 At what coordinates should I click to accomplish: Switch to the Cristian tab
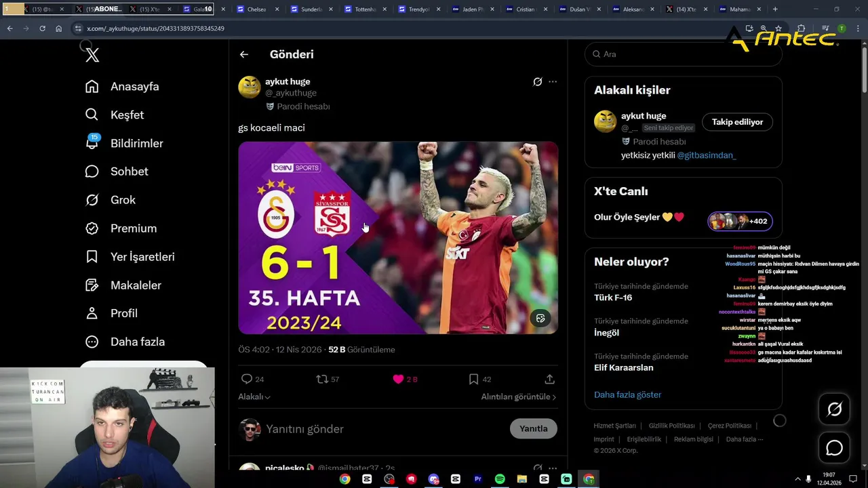(526, 9)
